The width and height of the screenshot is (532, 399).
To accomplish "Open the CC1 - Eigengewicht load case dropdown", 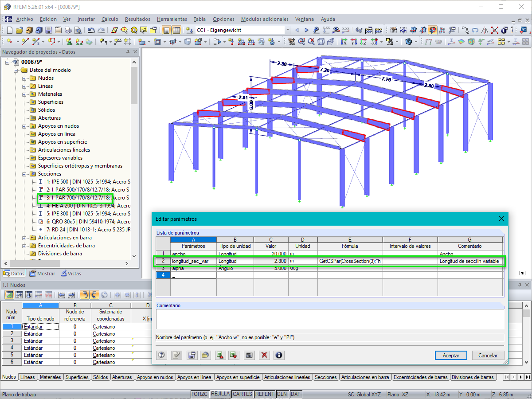I will (288, 30).
